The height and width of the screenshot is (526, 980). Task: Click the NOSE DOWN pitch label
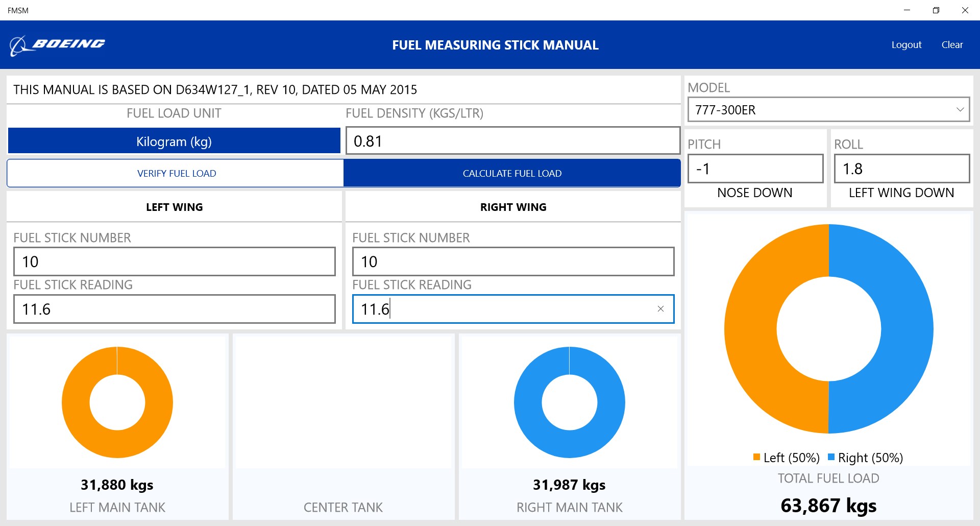tap(755, 193)
